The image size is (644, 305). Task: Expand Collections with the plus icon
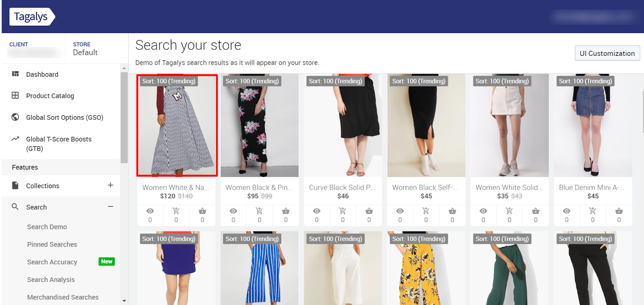pos(110,185)
